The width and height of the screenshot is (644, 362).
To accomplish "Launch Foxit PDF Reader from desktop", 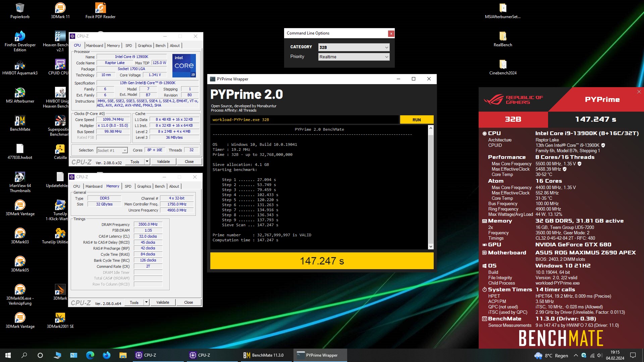I will (x=100, y=10).
